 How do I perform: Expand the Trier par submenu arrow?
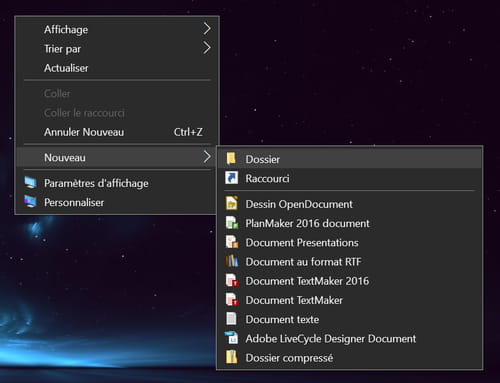[207, 48]
